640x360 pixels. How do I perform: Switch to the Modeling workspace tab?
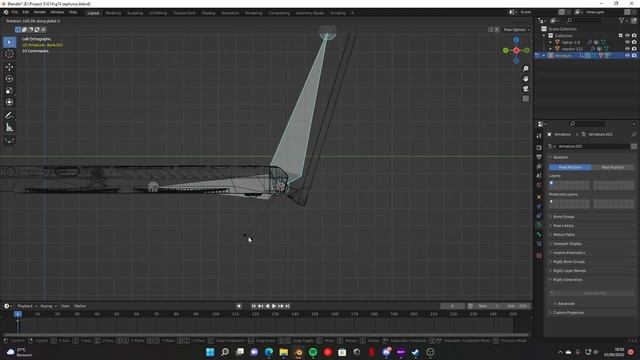coord(113,13)
